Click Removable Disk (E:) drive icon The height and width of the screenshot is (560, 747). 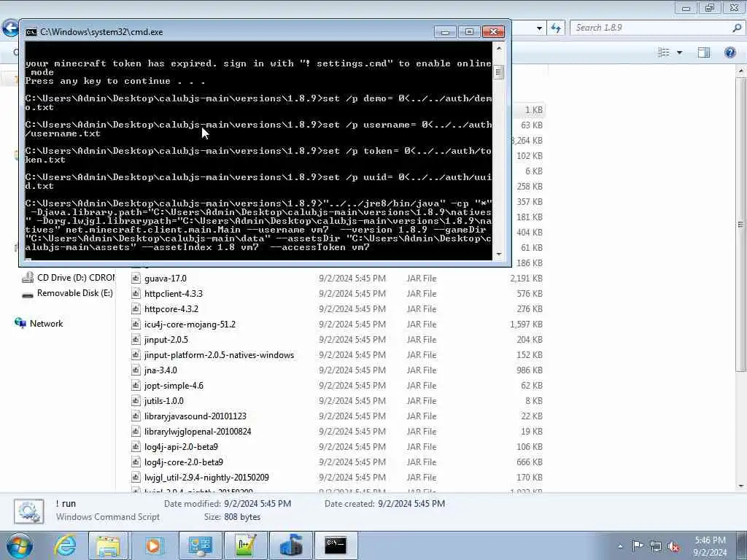pos(28,295)
